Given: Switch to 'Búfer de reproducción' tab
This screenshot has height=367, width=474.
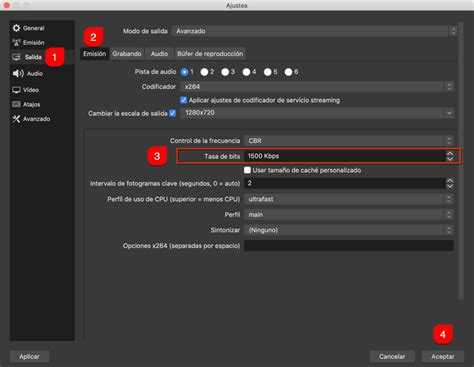Looking at the screenshot, I should coord(210,54).
